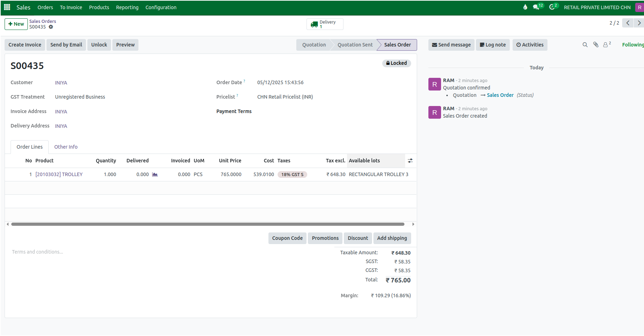The image size is (644, 336).
Task: Click the search messages magnifier icon
Action: coord(585,45)
